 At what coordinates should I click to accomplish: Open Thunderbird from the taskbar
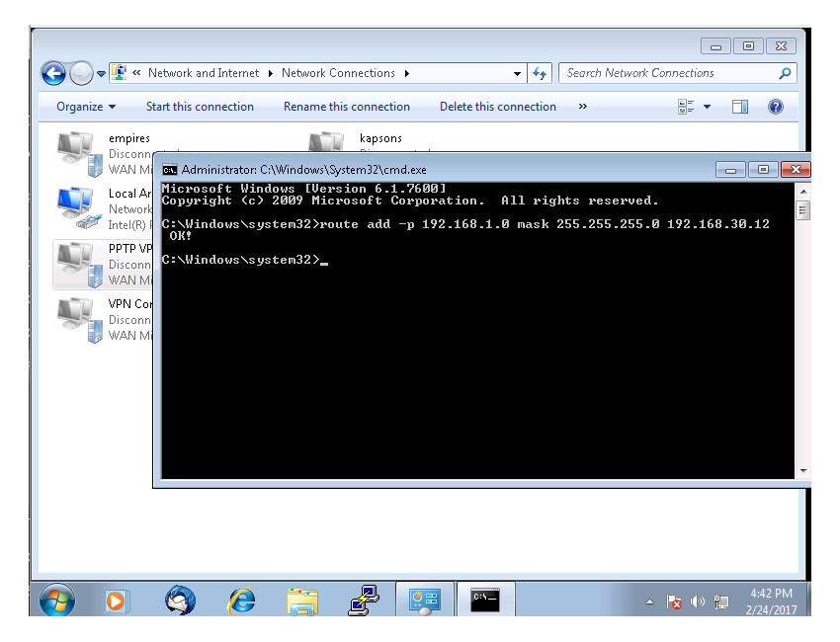click(180, 600)
